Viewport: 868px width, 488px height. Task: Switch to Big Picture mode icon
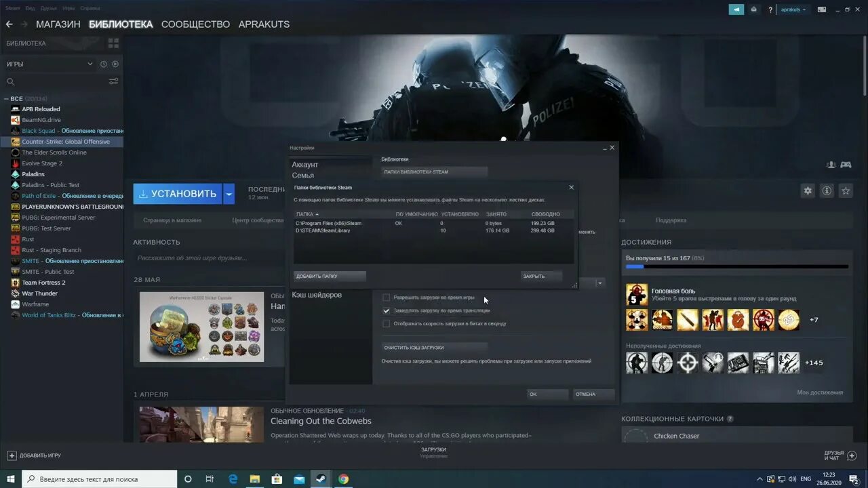tap(821, 9)
